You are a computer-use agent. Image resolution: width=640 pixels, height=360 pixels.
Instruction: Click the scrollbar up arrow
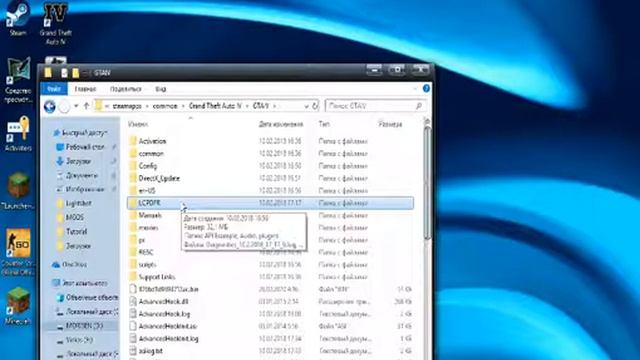pos(427,121)
